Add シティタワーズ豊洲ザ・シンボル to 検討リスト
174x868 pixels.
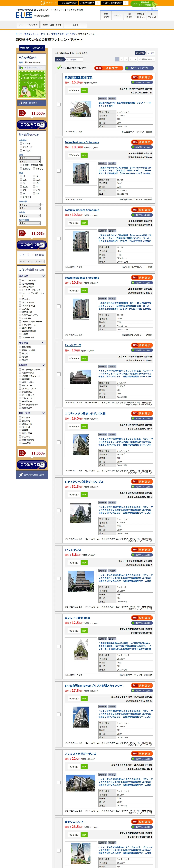coord(142,487)
